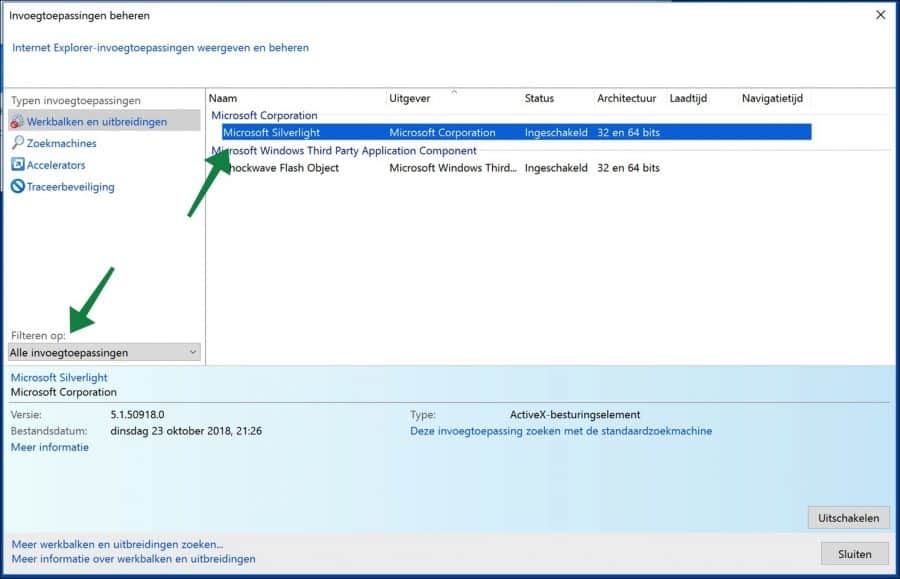Screen dimensions: 900x579
Task: Sort list by Laadtijd column header
Action: 688,98
